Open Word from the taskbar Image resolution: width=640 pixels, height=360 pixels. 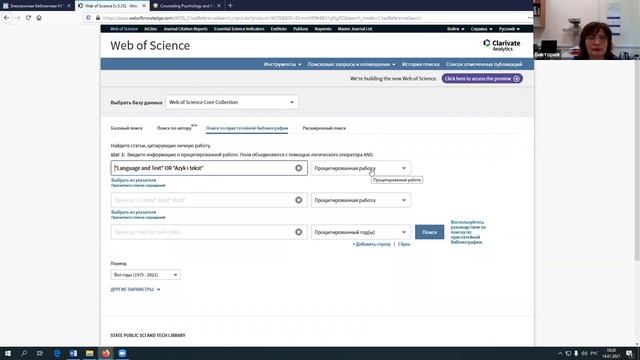pyautogui.click(x=73, y=353)
